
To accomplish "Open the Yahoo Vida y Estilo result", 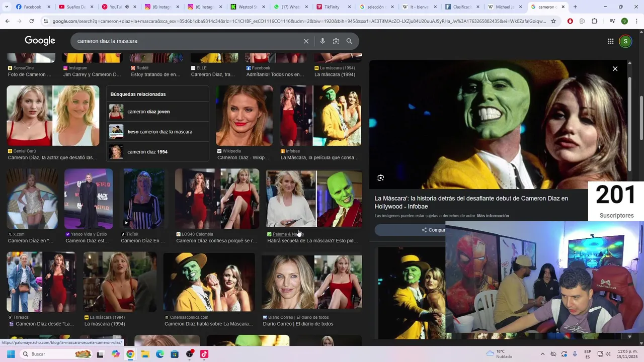I will pos(89,199).
